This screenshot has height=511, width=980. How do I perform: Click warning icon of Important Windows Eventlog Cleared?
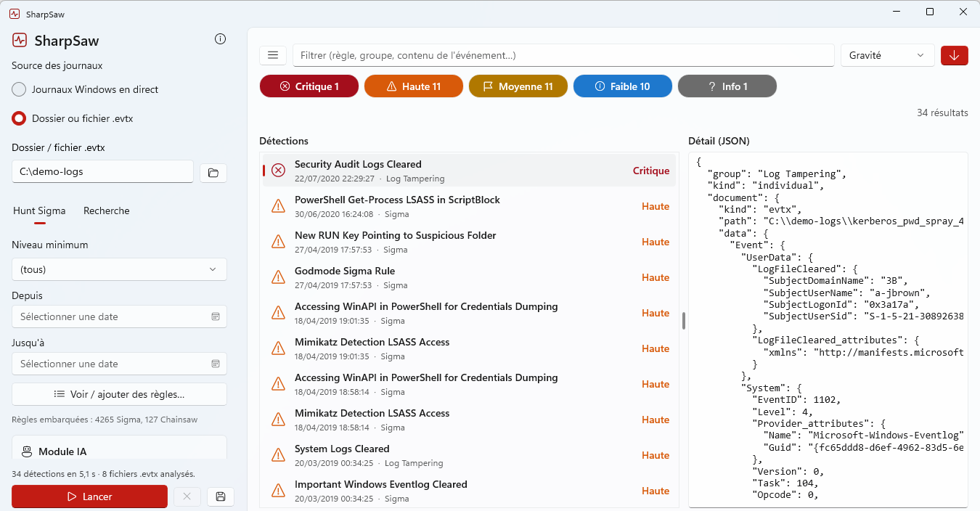click(x=278, y=491)
